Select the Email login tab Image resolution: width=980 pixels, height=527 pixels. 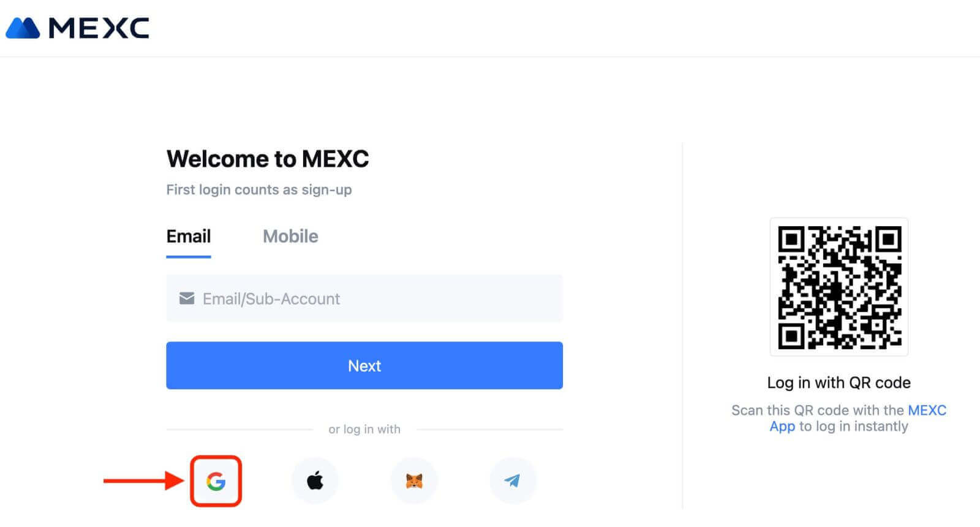(x=188, y=237)
